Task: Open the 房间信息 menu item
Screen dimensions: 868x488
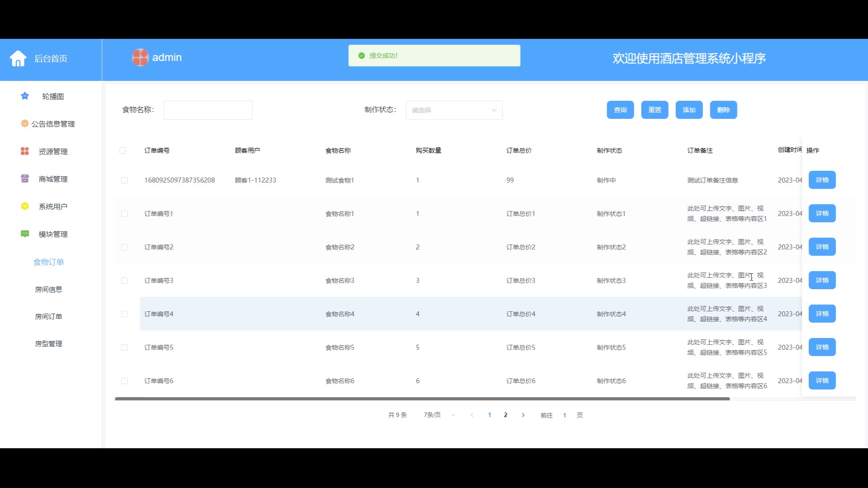Action: [x=48, y=289]
